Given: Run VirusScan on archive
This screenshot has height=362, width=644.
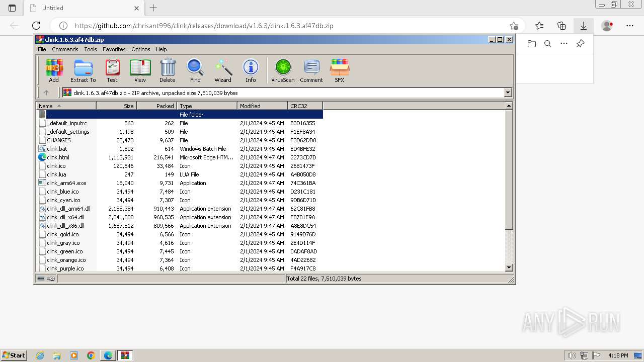Looking at the screenshot, I should [283, 71].
